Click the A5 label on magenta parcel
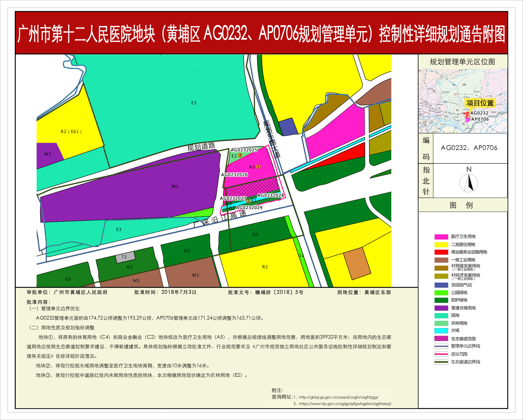The image size is (523, 420). coord(252,167)
